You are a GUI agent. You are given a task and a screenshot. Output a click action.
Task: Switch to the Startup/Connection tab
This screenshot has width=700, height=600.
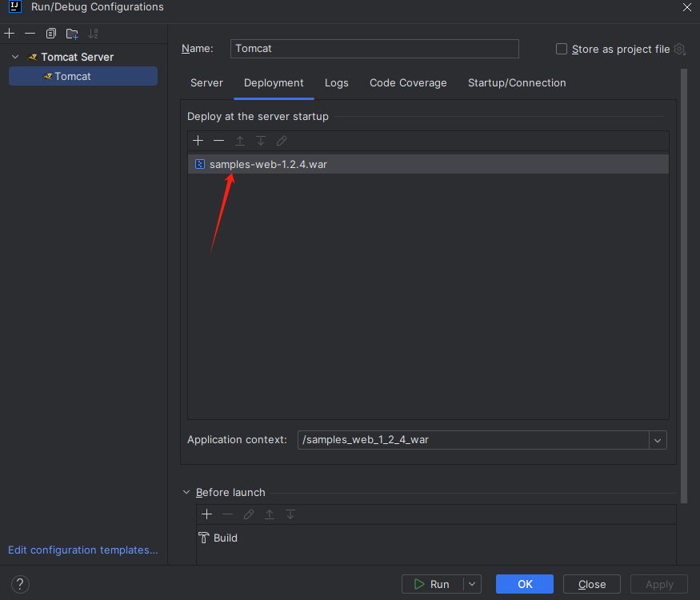tap(517, 82)
